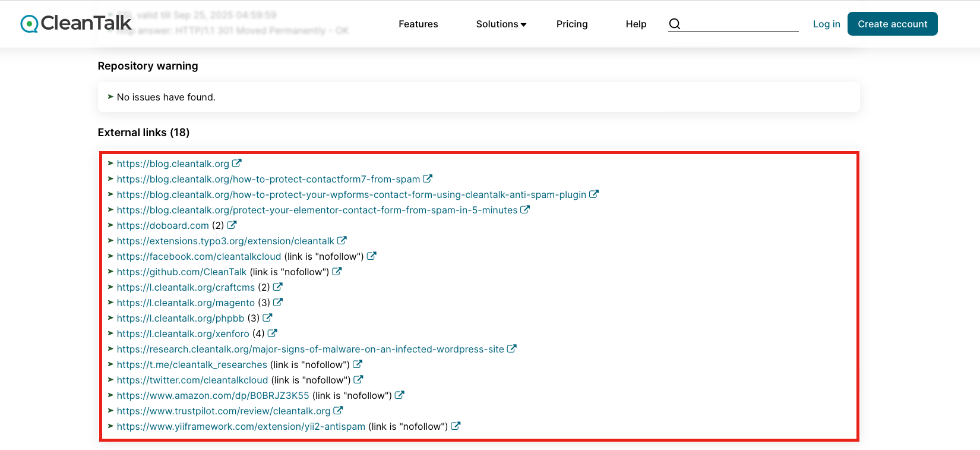980x450 pixels.
Task: Focus the header search input field
Action: [x=742, y=24]
